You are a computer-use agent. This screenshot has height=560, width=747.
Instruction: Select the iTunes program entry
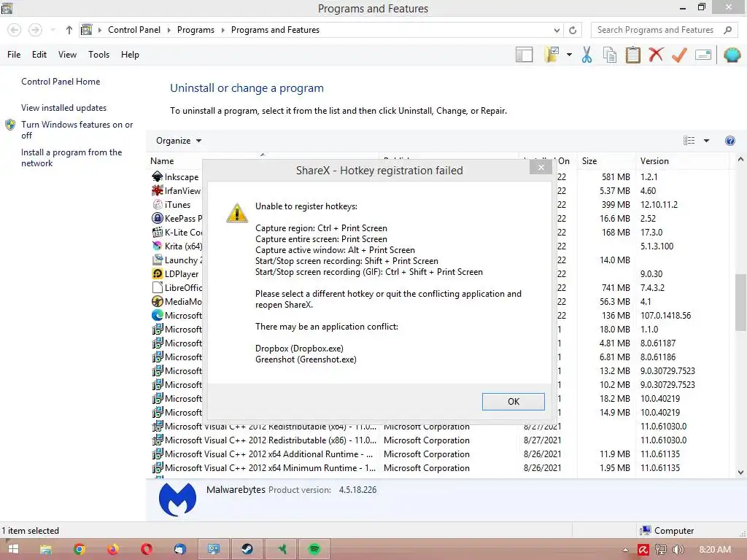pos(171,205)
